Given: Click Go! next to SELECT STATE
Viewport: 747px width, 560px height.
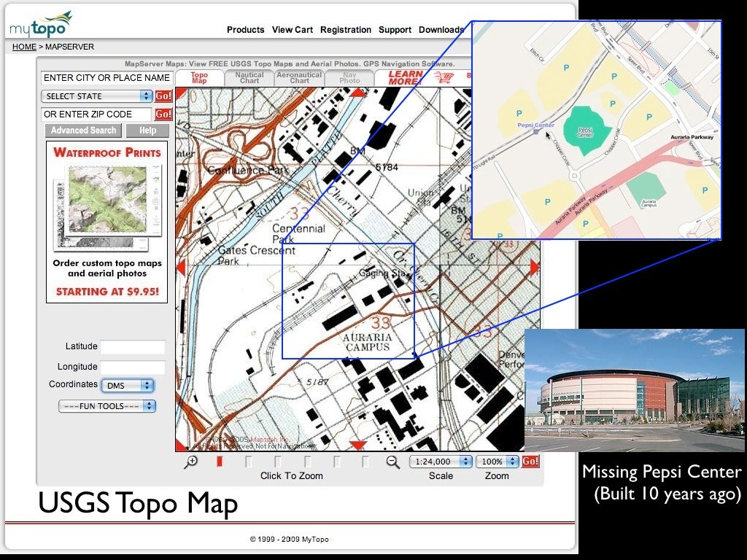Looking at the screenshot, I should pos(163,96).
